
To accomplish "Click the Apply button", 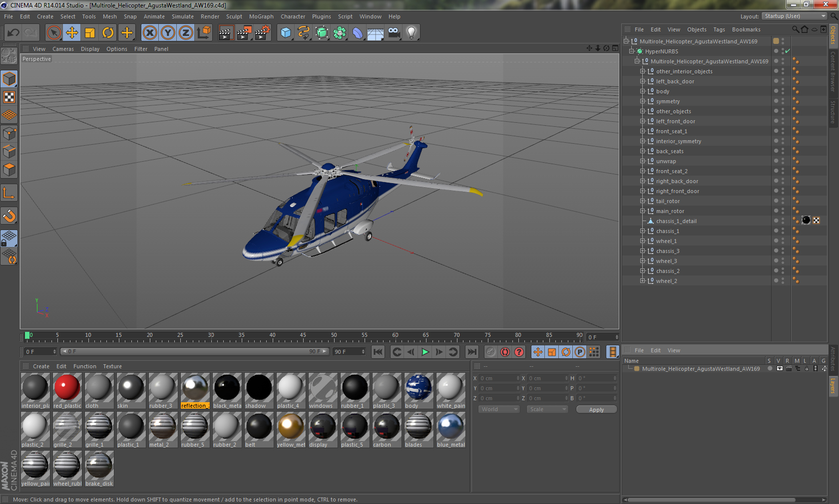I will pyautogui.click(x=596, y=410).
